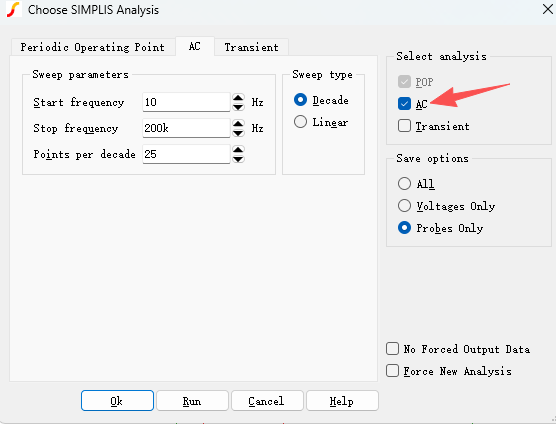Choose the All save option
556x424 pixels.
(x=404, y=184)
